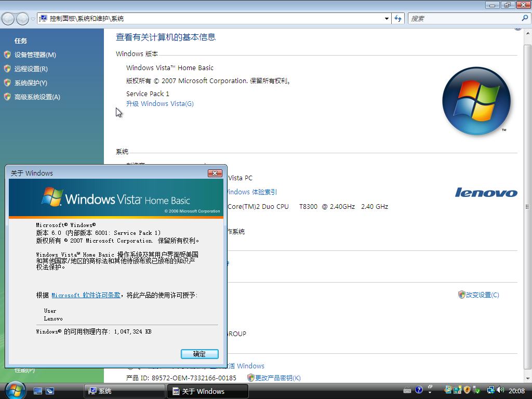The width and height of the screenshot is (532, 399).
Task: Click the volume speaker tray icon
Action: pos(500,390)
